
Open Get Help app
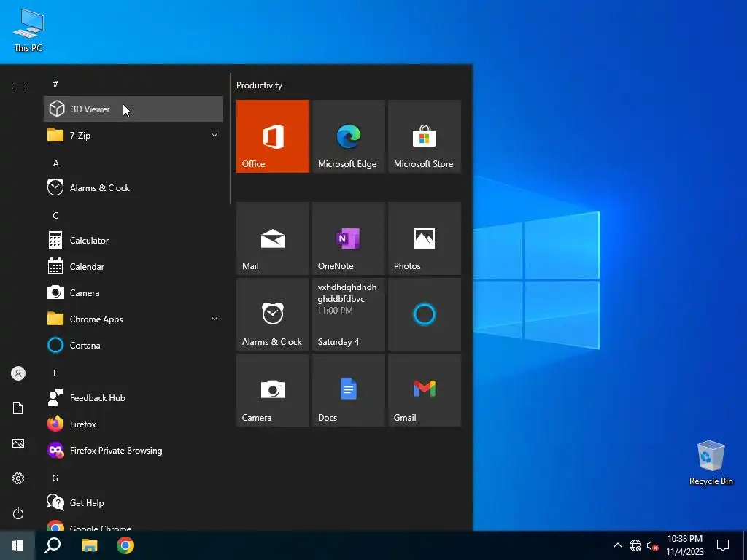point(133,502)
